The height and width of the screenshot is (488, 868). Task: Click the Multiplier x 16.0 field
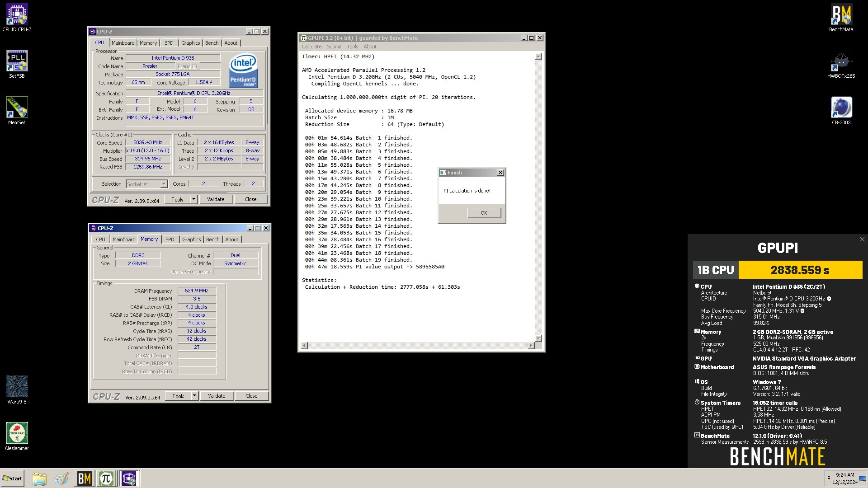(147, 150)
